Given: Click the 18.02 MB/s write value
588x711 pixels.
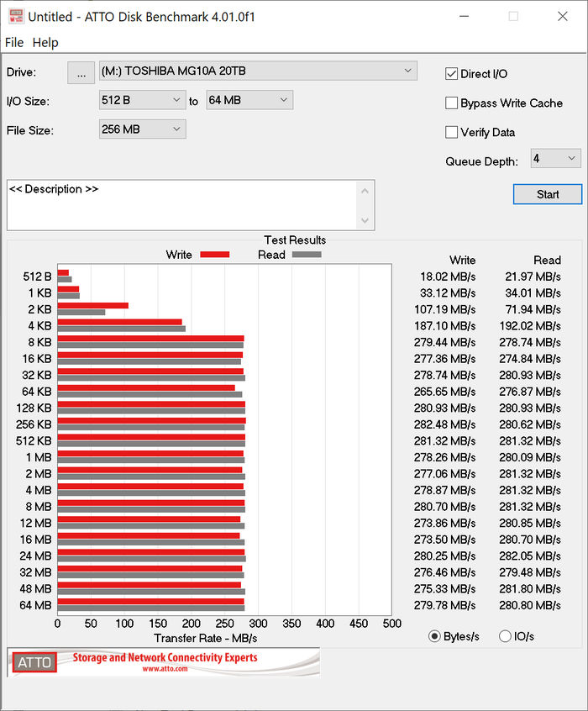Looking at the screenshot, I should [448, 276].
